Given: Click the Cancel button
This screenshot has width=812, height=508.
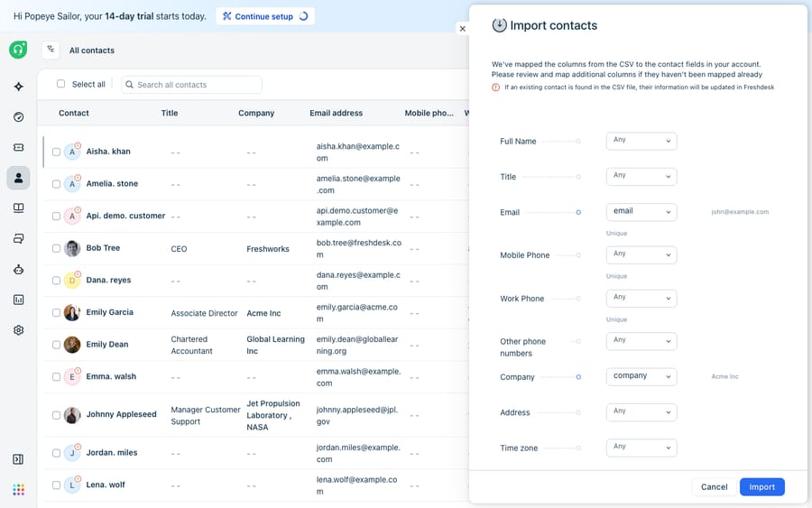Looking at the screenshot, I should click(x=715, y=486).
